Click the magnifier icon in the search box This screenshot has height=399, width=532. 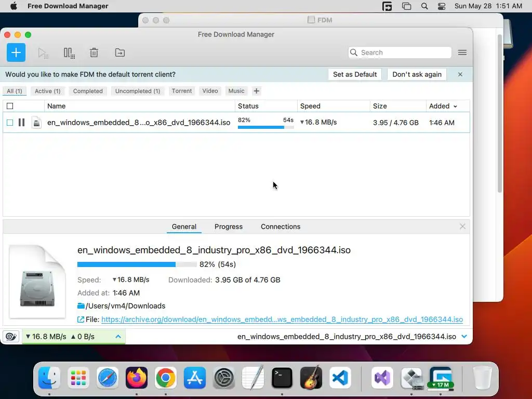point(353,52)
